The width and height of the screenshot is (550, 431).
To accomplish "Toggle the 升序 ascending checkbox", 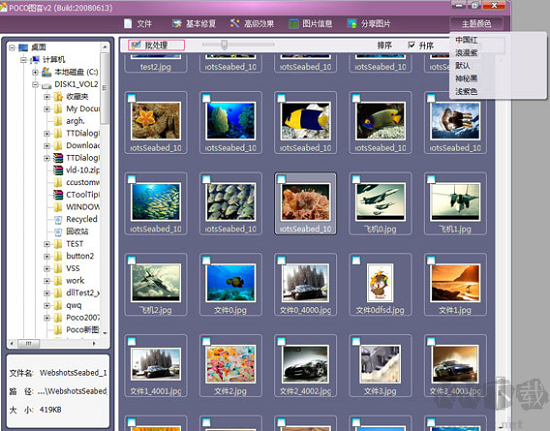I will (411, 45).
